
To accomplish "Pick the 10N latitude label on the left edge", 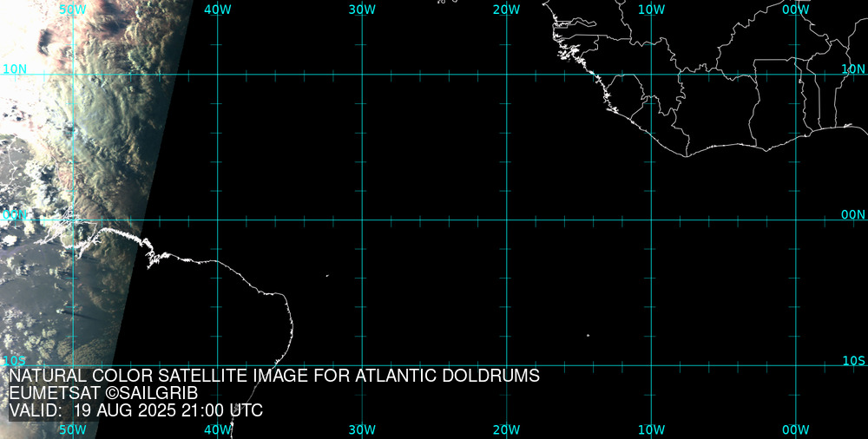I will 15,69.
